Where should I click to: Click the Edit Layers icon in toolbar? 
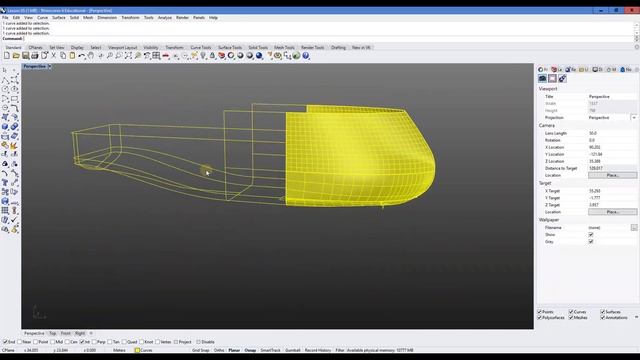[222, 56]
